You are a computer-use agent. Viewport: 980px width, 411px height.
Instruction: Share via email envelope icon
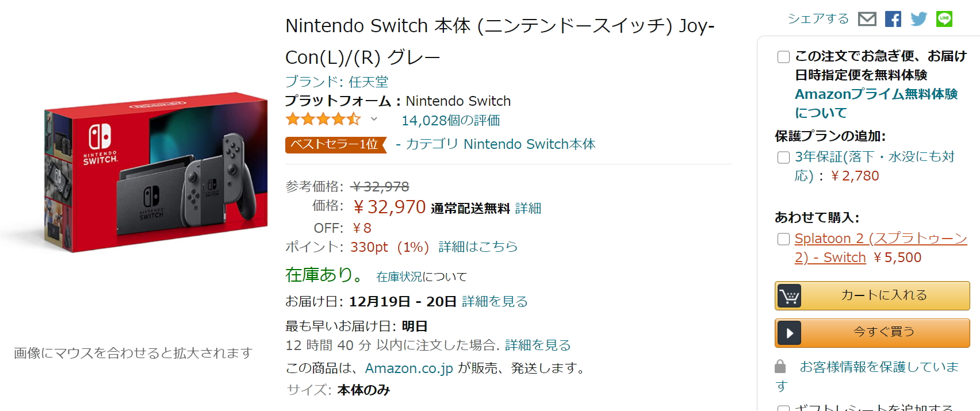tap(867, 19)
